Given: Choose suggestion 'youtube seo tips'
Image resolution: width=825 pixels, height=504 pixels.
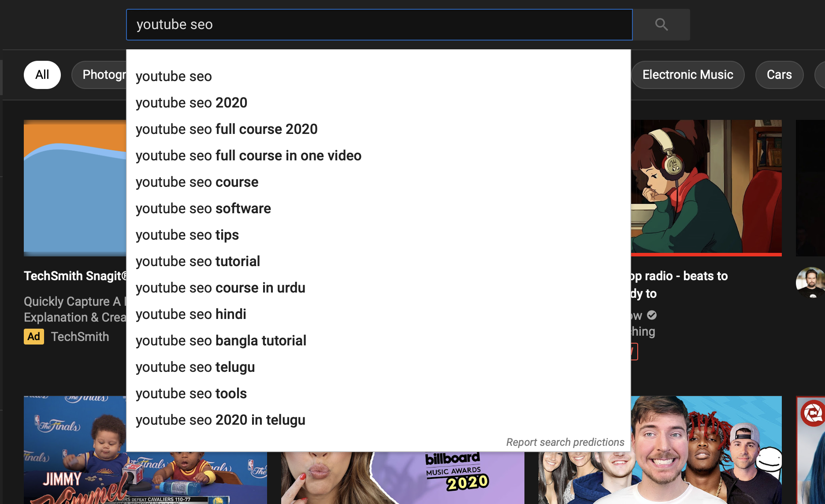Looking at the screenshot, I should click(x=379, y=235).
